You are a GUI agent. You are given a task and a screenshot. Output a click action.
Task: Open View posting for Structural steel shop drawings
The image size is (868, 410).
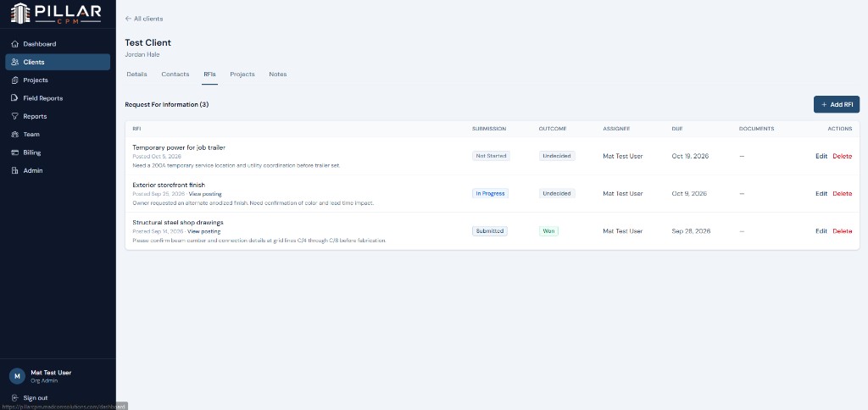tap(203, 231)
